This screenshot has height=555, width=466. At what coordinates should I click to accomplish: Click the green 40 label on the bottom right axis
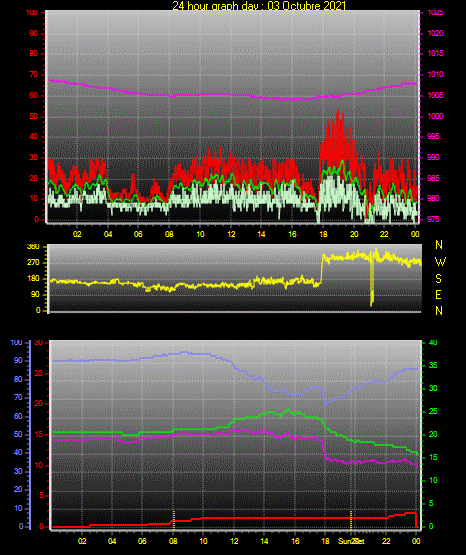tap(433, 343)
